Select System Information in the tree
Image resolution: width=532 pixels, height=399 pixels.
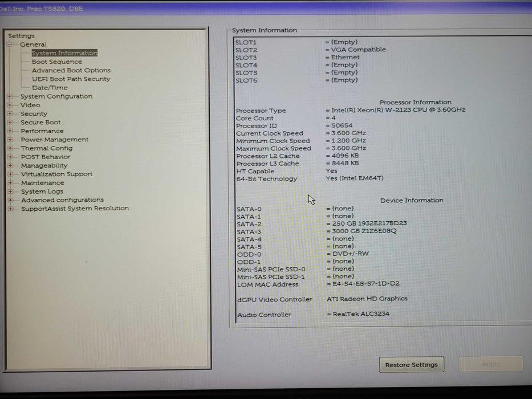(x=64, y=53)
